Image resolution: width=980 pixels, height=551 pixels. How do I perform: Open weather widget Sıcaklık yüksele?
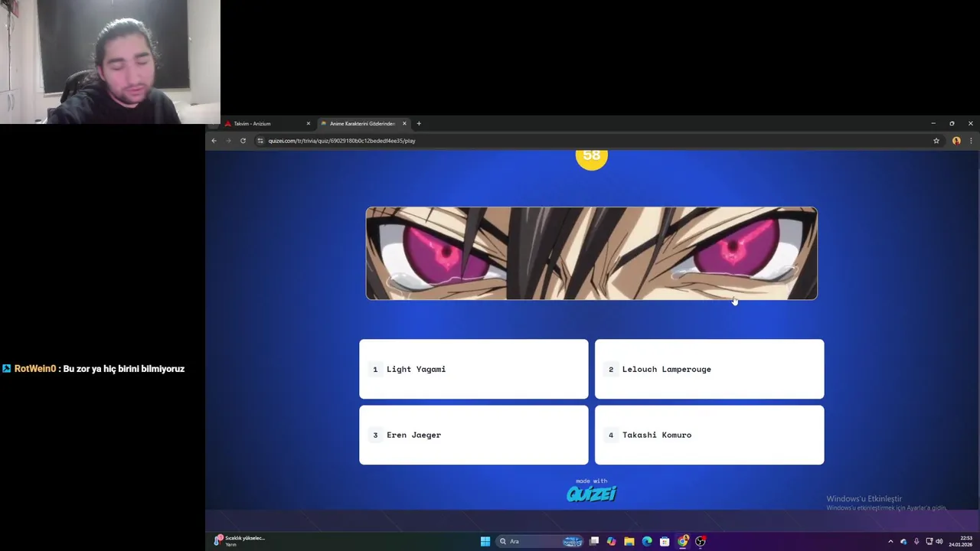pos(240,541)
